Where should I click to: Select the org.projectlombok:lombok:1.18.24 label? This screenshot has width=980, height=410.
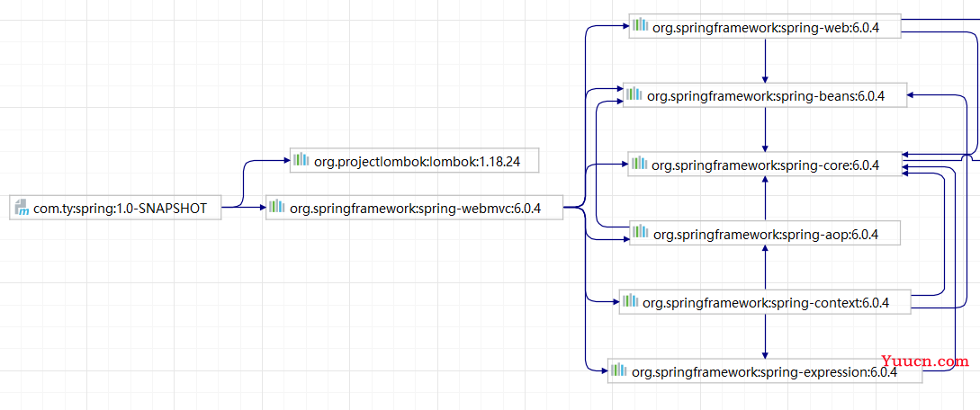coord(418,162)
